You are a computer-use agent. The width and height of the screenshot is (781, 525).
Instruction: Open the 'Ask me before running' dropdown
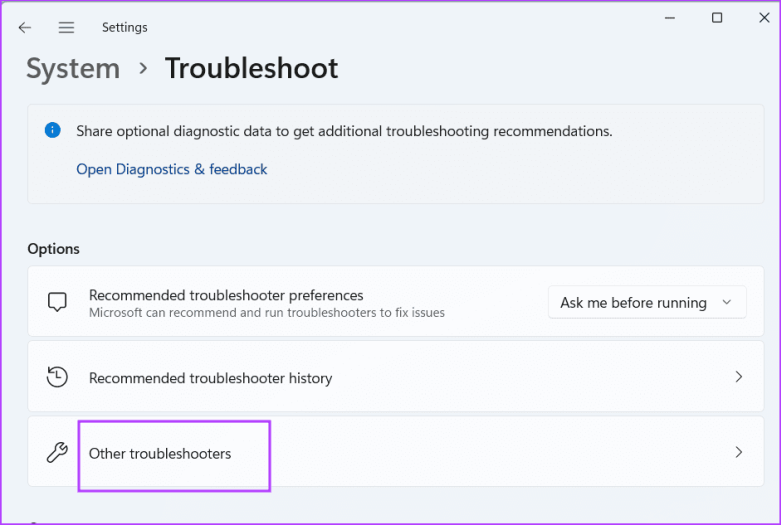click(647, 302)
